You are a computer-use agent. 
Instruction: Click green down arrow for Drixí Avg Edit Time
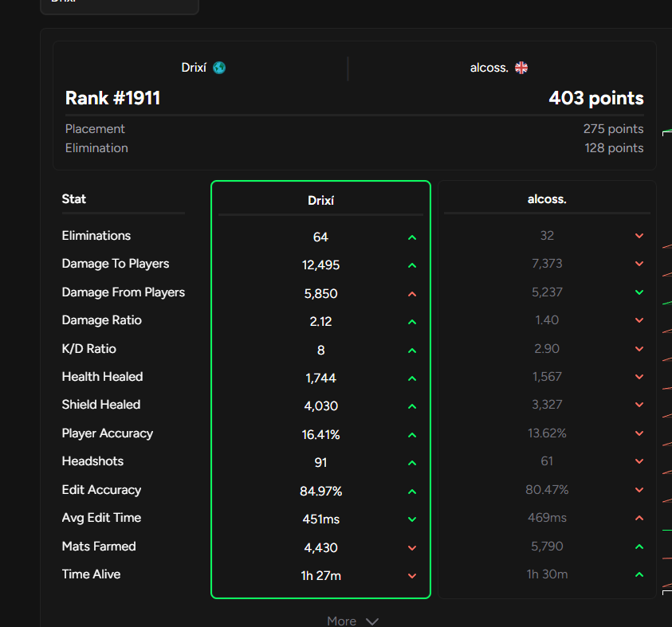click(412, 519)
